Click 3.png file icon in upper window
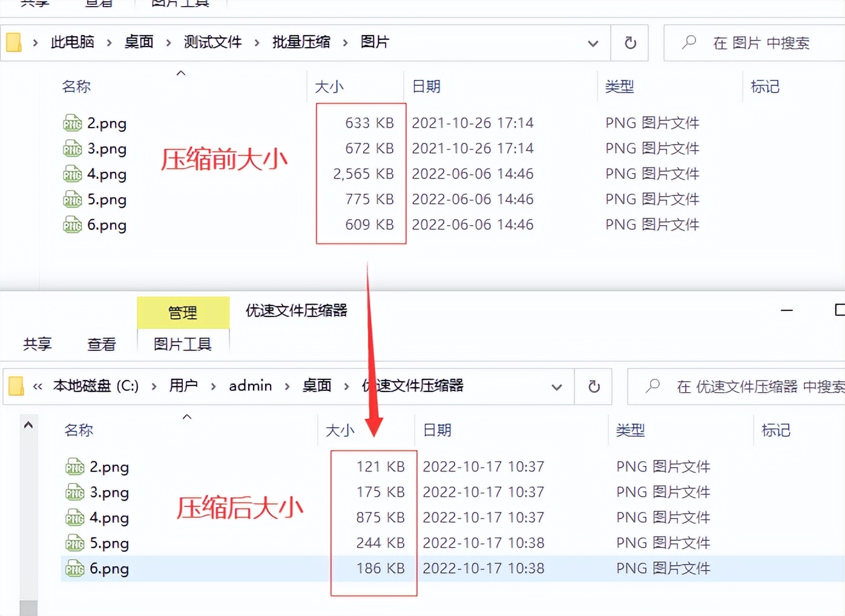845x616 pixels. point(73,149)
